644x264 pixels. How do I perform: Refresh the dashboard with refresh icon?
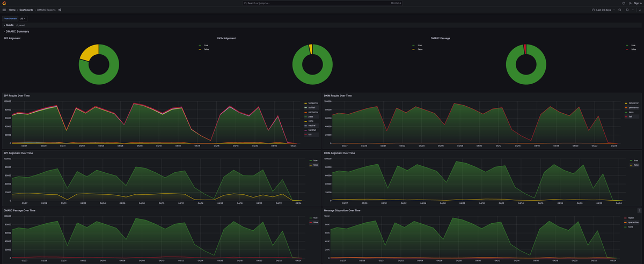pos(627,10)
